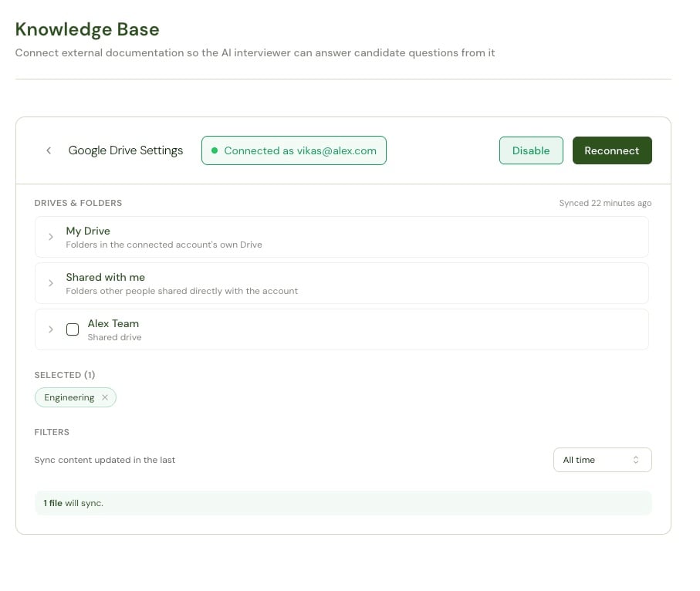Click the Connected as vikas@alex.com badge
The image size is (700, 591).
294,150
